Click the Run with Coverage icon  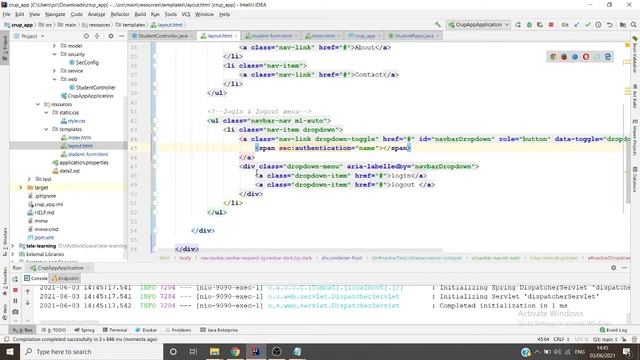point(540,24)
